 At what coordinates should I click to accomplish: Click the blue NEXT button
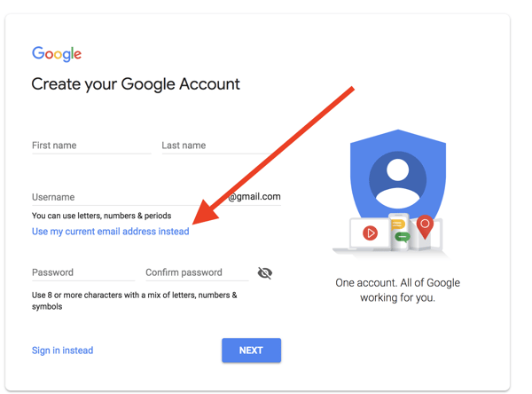coord(252,351)
